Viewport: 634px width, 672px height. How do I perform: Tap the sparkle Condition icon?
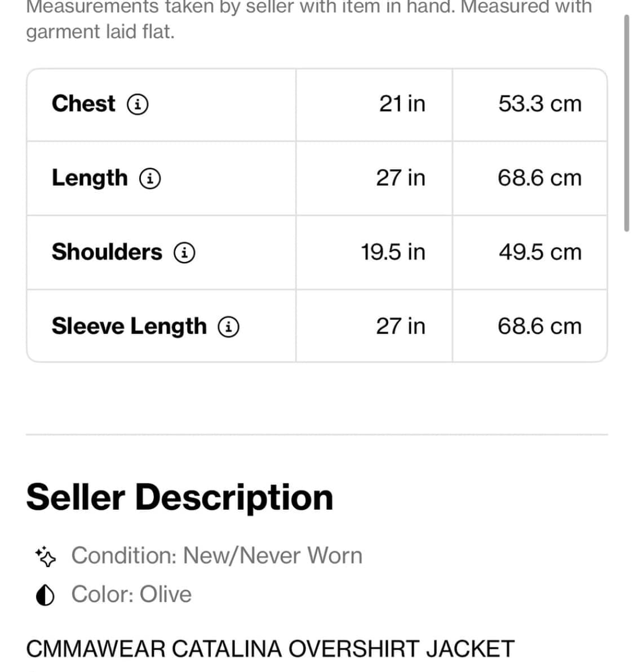pyautogui.click(x=46, y=556)
